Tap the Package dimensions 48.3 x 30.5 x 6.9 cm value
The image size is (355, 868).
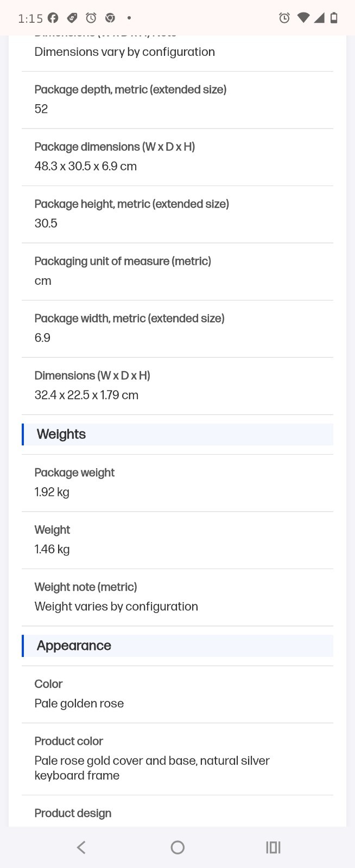tap(86, 166)
